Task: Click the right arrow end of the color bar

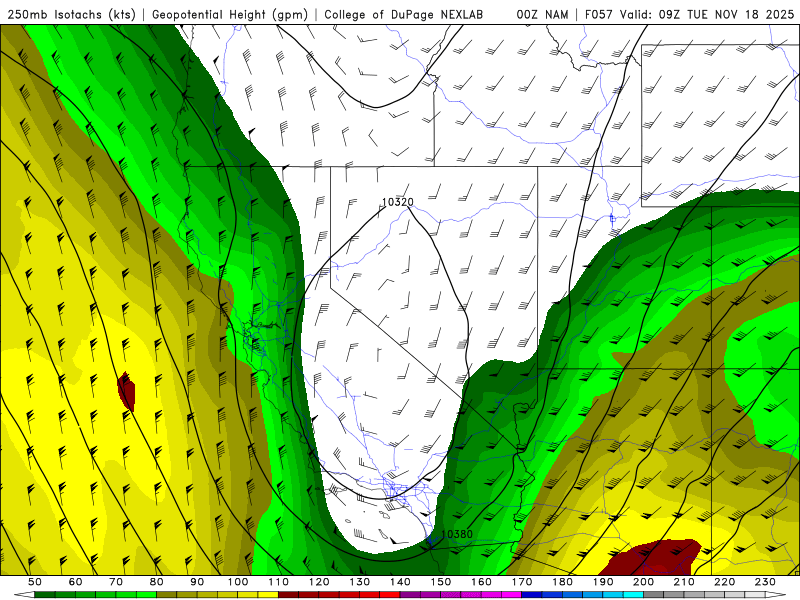Action: [x=776, y=595]
